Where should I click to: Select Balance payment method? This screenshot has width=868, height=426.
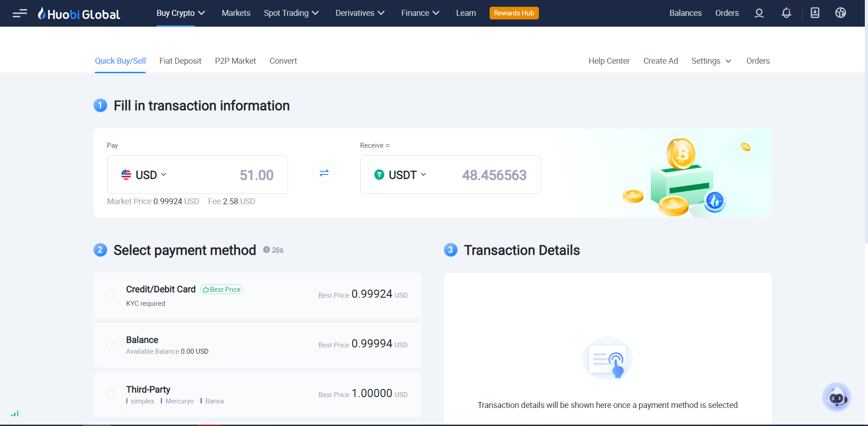pyautogui.click(x=257, y=345)
